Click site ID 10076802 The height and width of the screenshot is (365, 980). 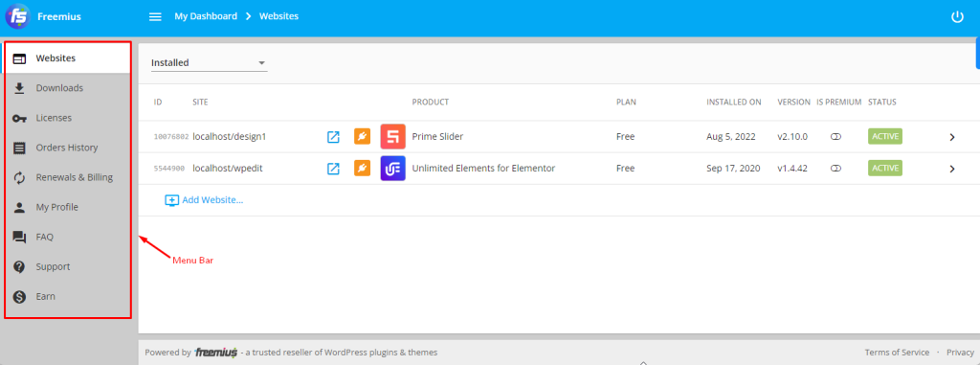point(170,137)
